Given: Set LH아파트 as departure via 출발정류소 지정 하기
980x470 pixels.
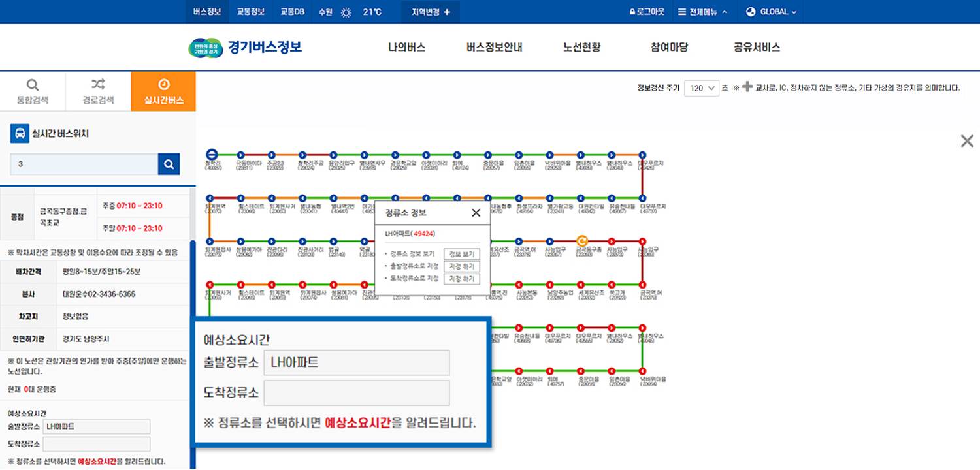Looking at the screenshot, I should [x=461, y=266].
